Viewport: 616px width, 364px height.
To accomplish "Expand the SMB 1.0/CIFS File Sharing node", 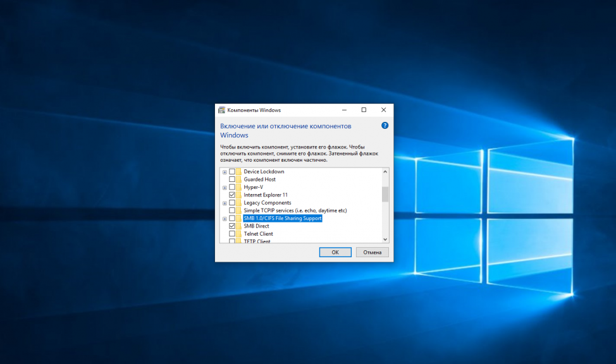I will (225, 219).
